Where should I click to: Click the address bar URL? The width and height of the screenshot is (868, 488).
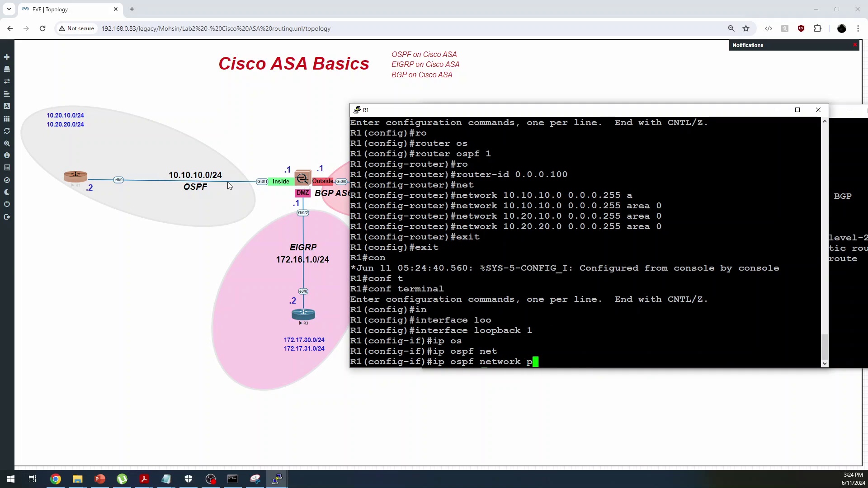[216, 28]
